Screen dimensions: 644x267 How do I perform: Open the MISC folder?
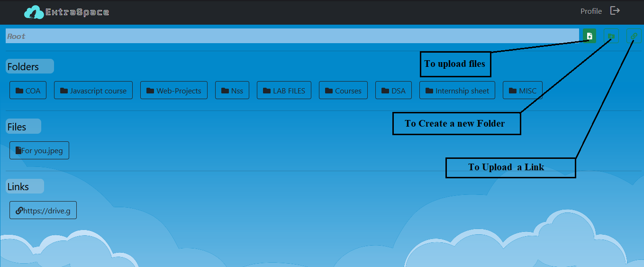523,90
